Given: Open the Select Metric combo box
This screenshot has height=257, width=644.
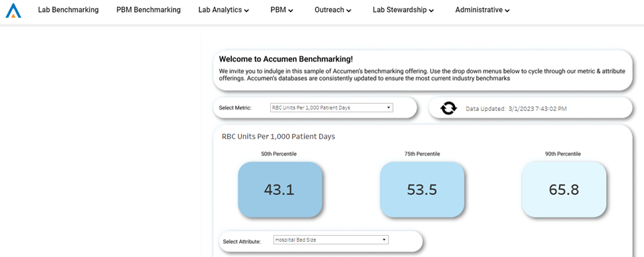Looking at the screenshot, I should click(332, 108).
